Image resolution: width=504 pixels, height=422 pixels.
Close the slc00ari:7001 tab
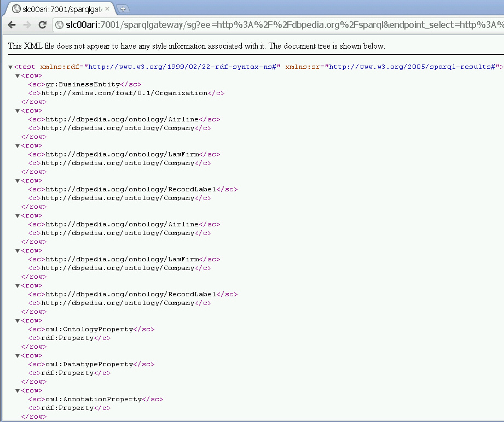108,9
